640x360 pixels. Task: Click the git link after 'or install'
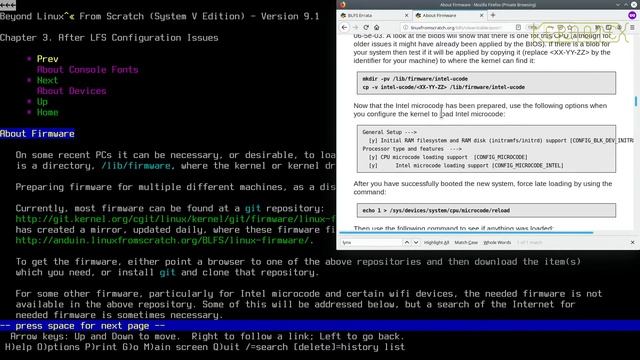pyautogui.click(x=167, y=272)
